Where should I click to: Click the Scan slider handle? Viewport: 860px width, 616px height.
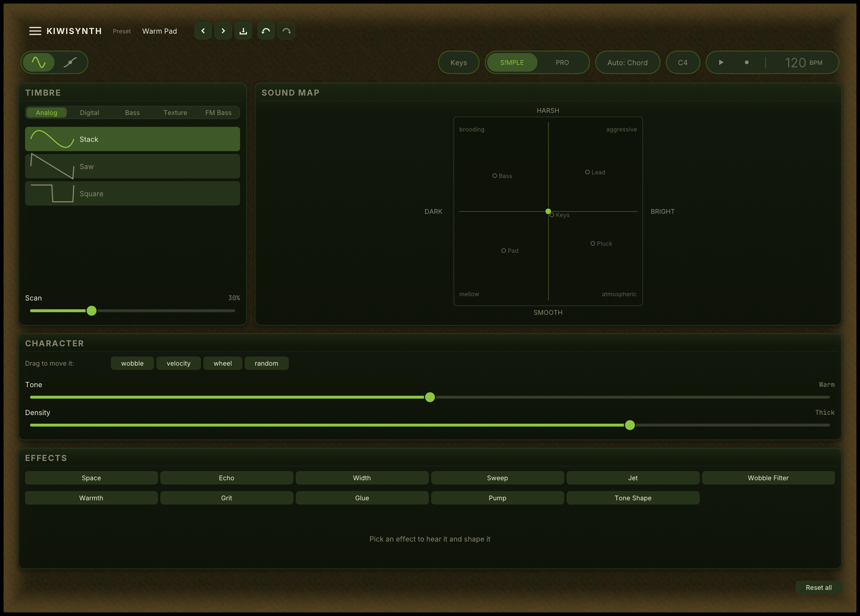(x=91, y=311)
